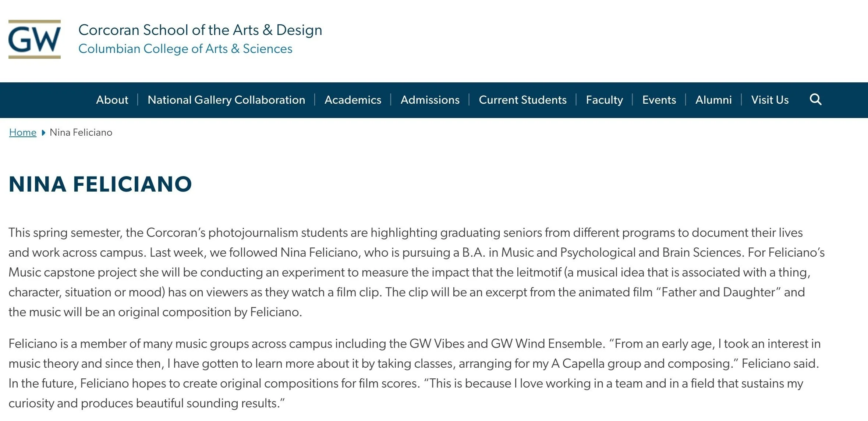Open the site search magnifier icon
868x421 pixels.
(815, 100)
